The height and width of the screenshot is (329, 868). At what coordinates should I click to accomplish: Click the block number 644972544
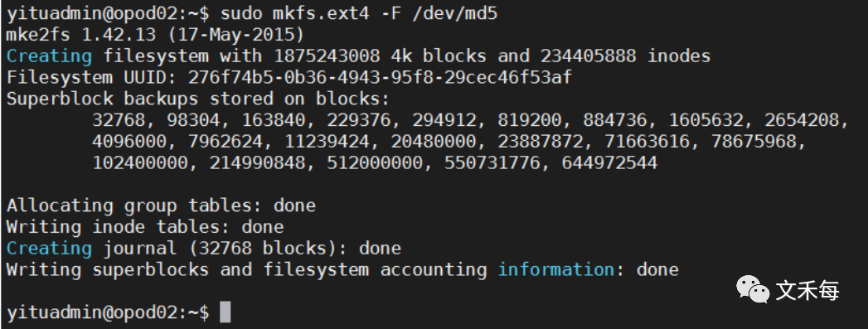(609, 163)
